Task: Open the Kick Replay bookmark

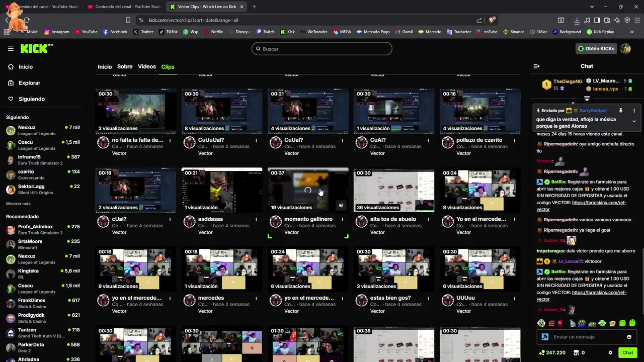Action: coord(600,32)
